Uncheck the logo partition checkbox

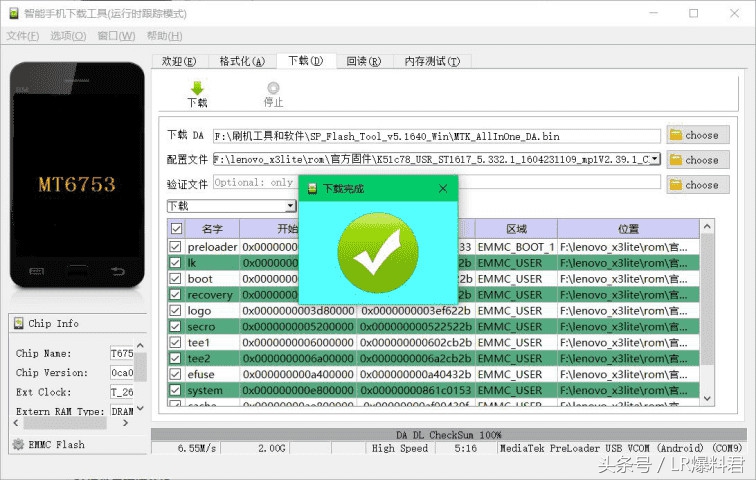click(176, 310)
